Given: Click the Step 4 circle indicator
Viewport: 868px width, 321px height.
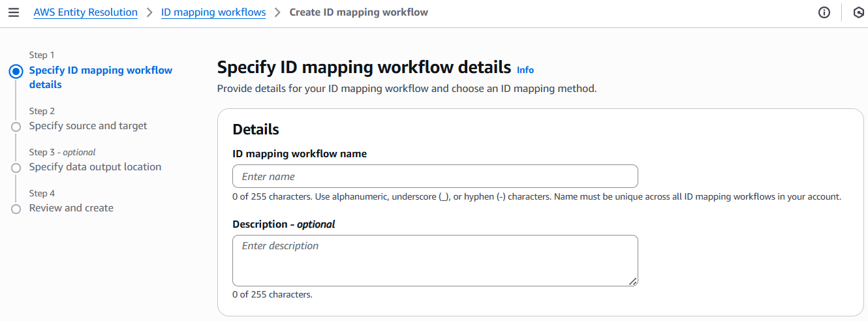Looking at the screenshot, I should (16, 209).
